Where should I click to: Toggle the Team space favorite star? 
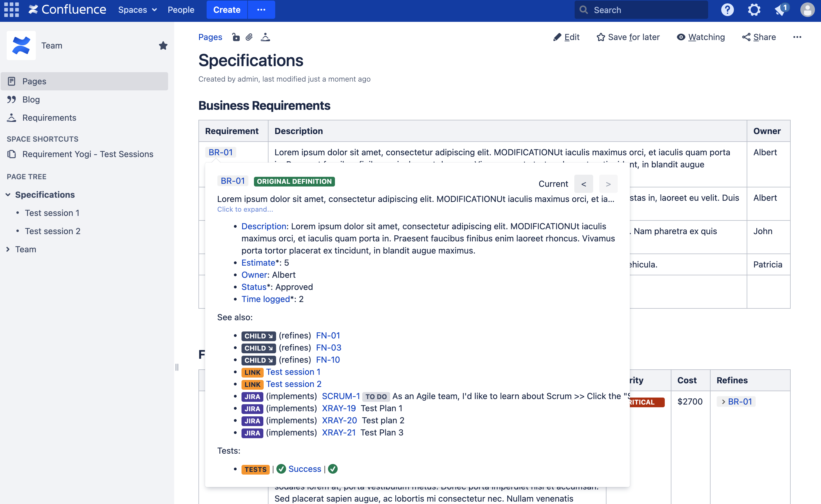click(x=163, y=45)
